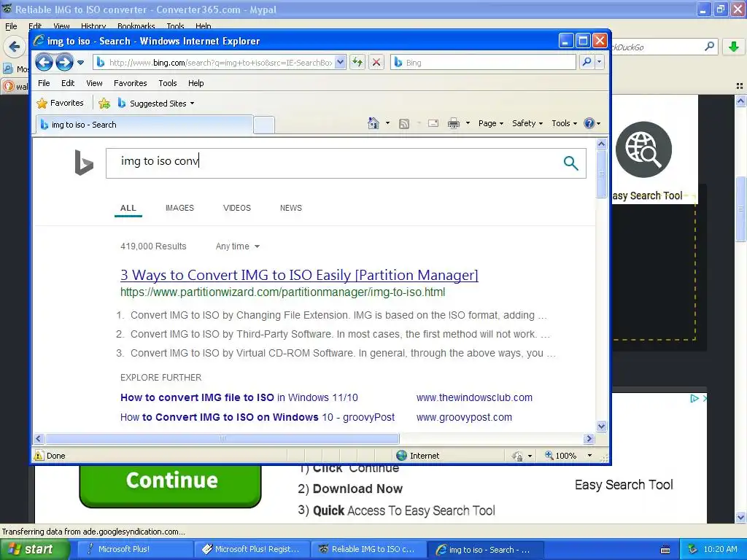Click Mypal window back arrow button
The image size is (747, 560).
(x=15, y=47)
